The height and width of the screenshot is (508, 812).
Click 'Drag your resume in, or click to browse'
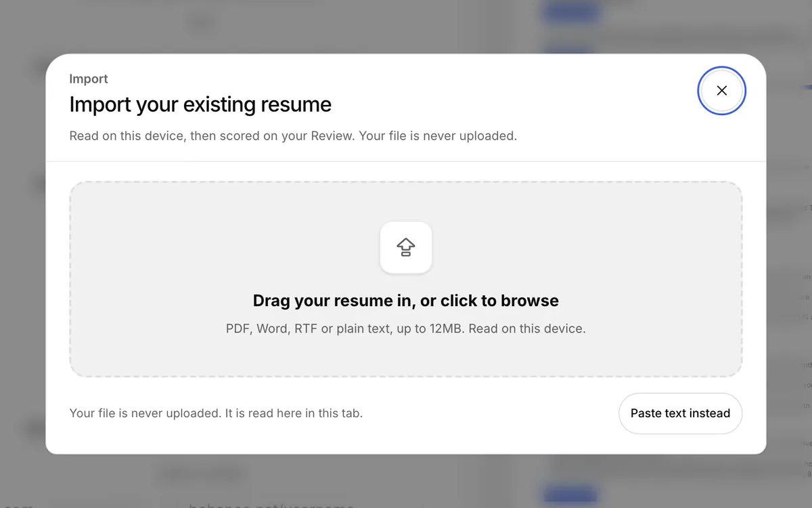tap(406, 301)
